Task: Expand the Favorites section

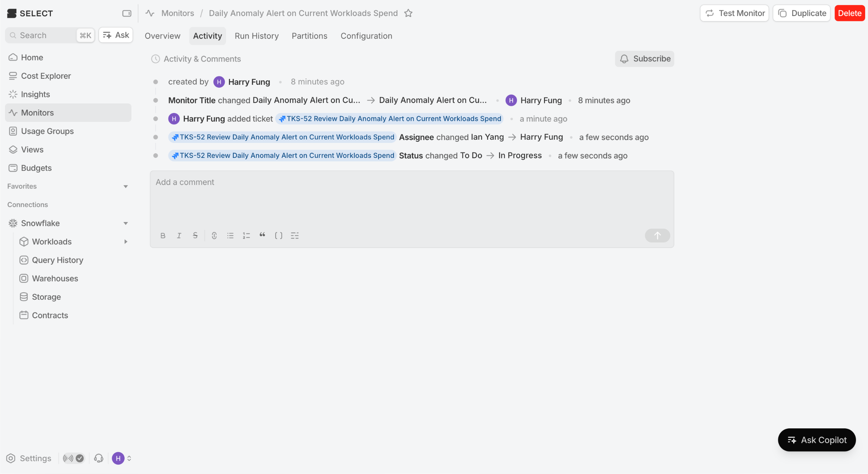Action: (x=125, y=186)
